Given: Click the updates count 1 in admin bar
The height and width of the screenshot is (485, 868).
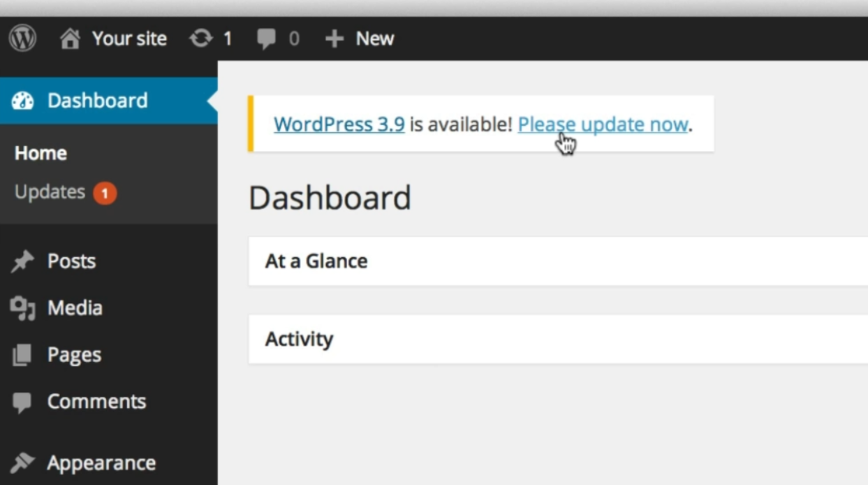Looking at the screenshot, I should click(227, 39).
